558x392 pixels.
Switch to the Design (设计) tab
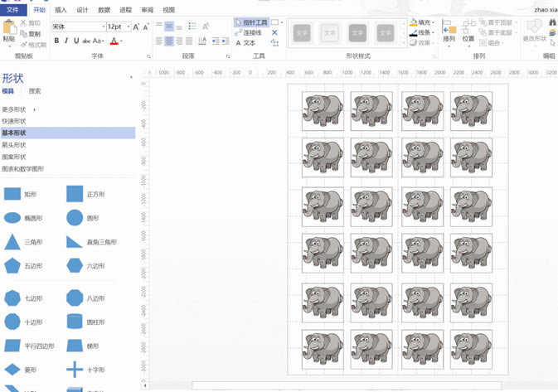[x=82, y=10]
